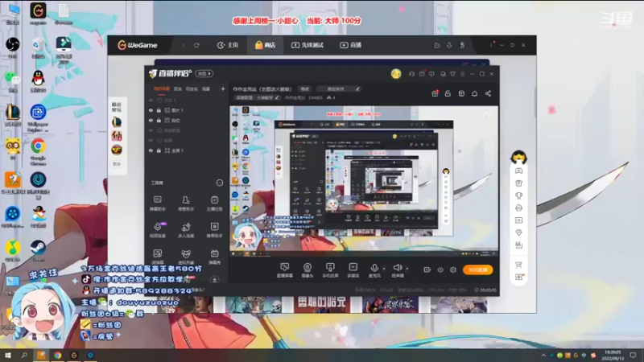The width and height of the screenshot is (644, 362).
Task: Expand more tools with download arrow
Action: 214,280
